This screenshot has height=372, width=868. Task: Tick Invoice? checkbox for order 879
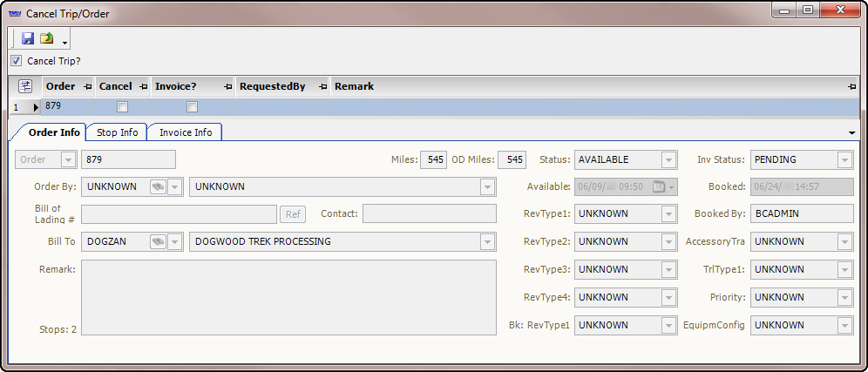coord(192,107)
